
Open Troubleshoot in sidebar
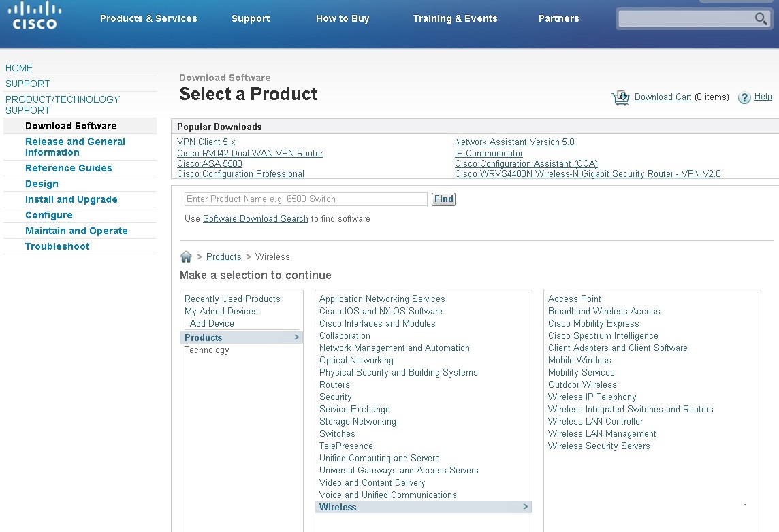point(57,246)
